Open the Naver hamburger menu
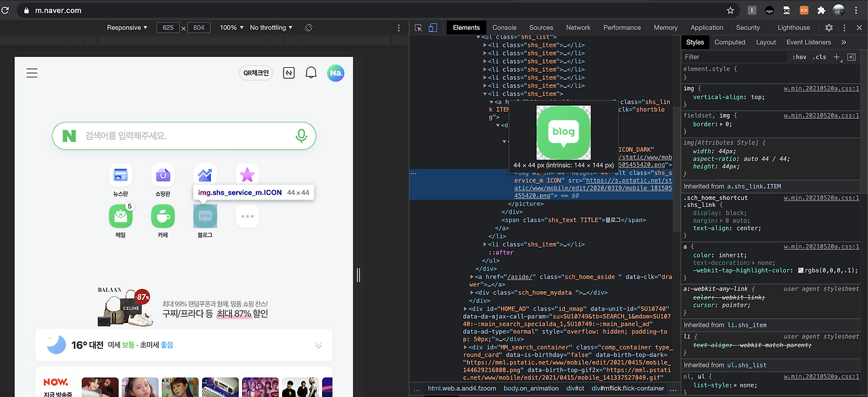 [32, 73]
